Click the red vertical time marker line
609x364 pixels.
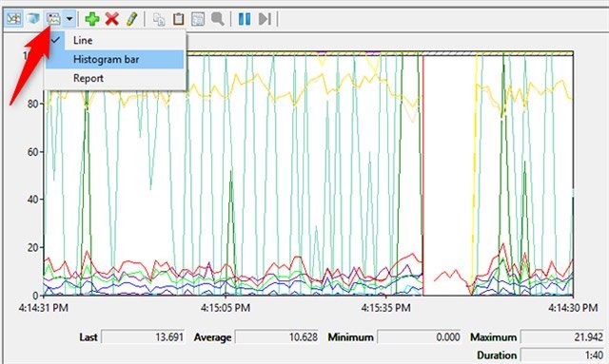click(423, 175)
